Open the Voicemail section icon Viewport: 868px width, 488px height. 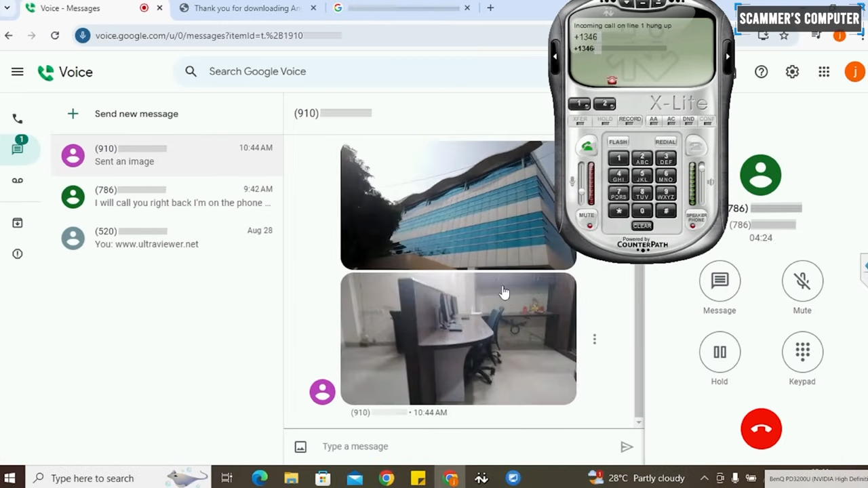[18, 180]
